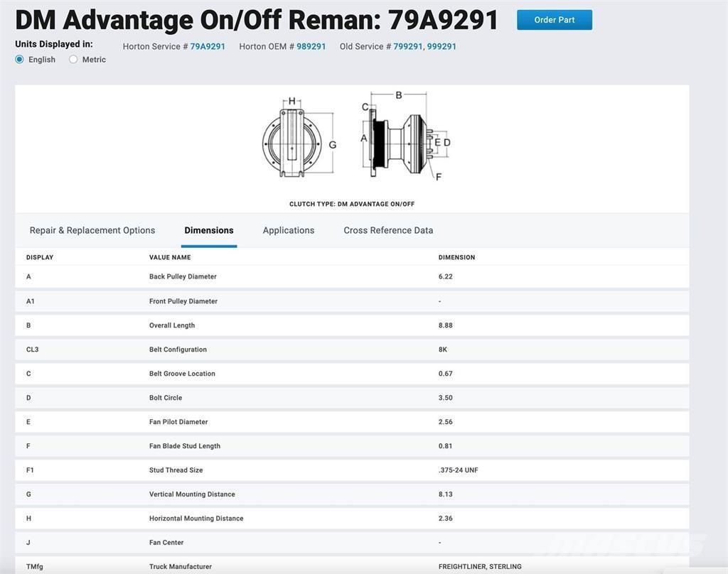This screenshot has height=574, width=728.
Task: Follow Old Service number 799291 link
Action: [408, 46]
